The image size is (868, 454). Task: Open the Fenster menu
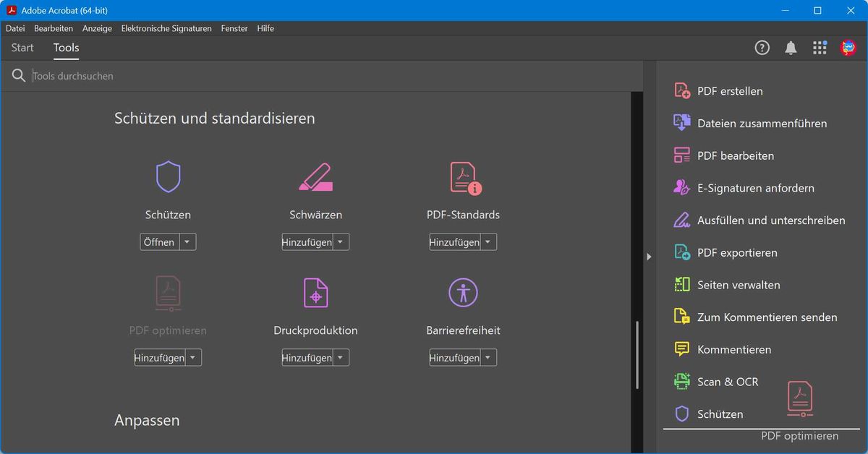pyautogui.click(x=234, y=28)
